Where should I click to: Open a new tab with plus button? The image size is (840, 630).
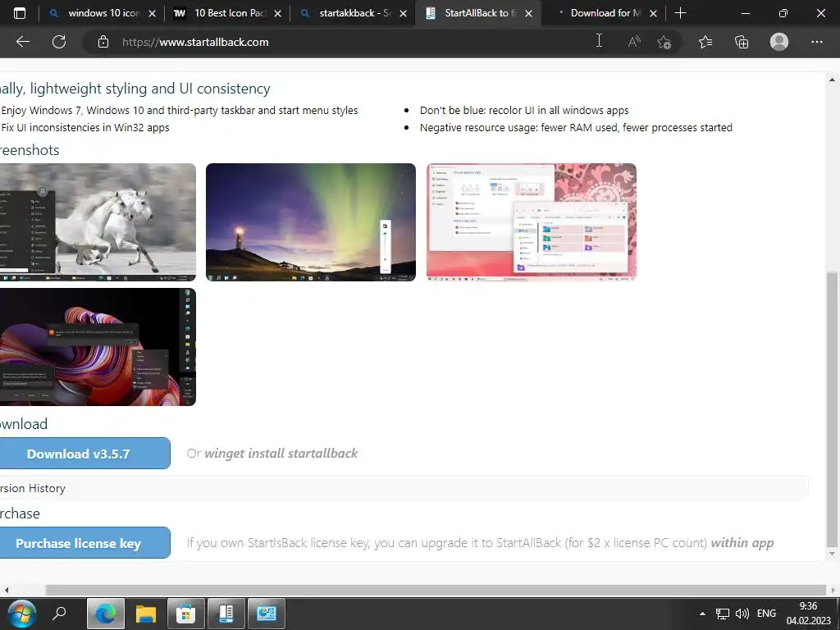(x=680, y=13)
